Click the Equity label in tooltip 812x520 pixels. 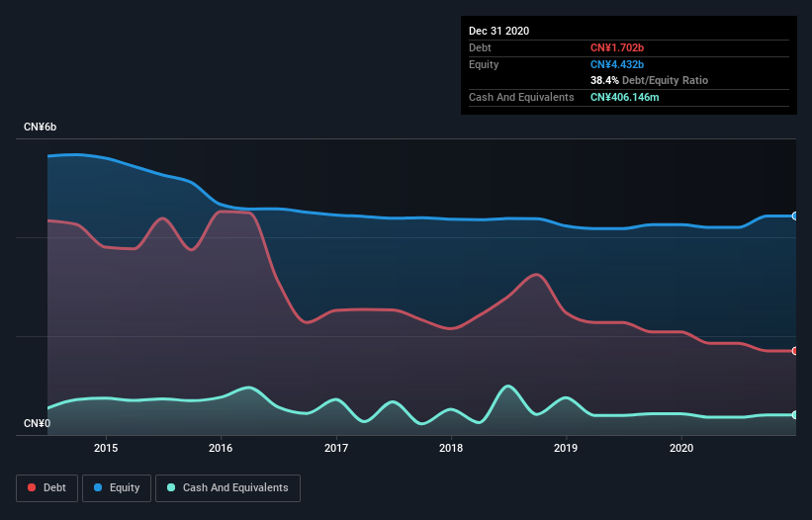pyautogui.click(x=484, y=64)
